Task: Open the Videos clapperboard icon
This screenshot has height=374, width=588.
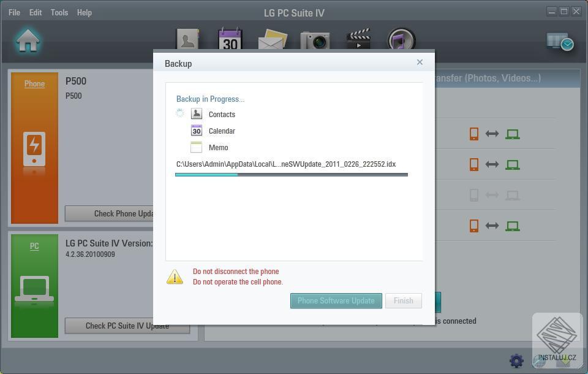Action: 358,40
